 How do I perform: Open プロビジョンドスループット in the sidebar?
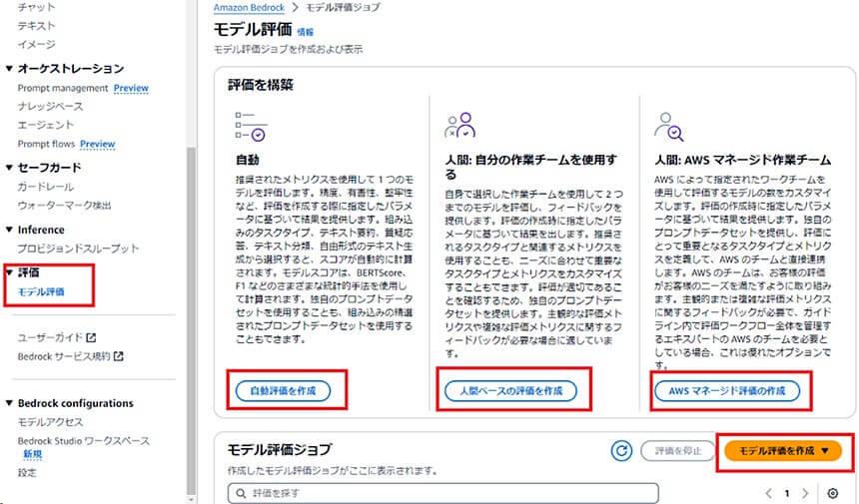[78, 249]
